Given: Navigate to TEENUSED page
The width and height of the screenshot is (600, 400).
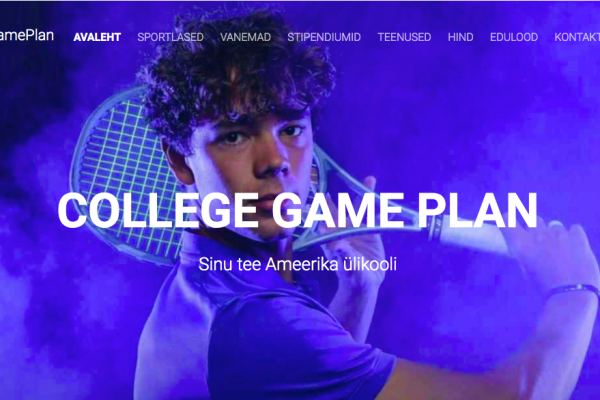Looking at the screenshot, I should pyautogui.click(x=404, y=37).
